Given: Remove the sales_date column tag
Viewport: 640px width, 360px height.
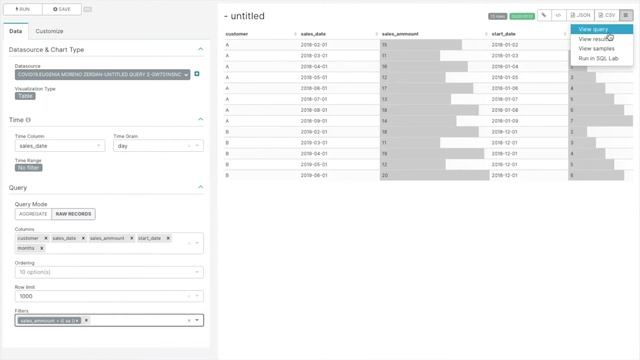Looking at the screenshot, I should 83,238.
